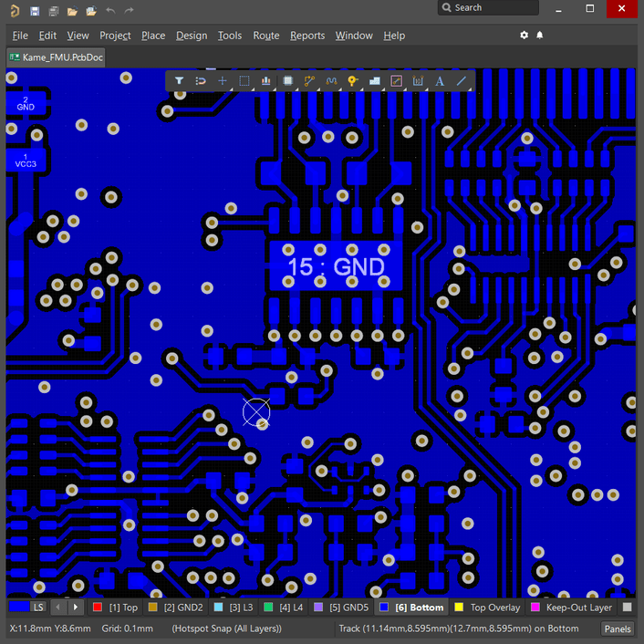
Task: Select the Place String text tool
Action: point(440,81)
